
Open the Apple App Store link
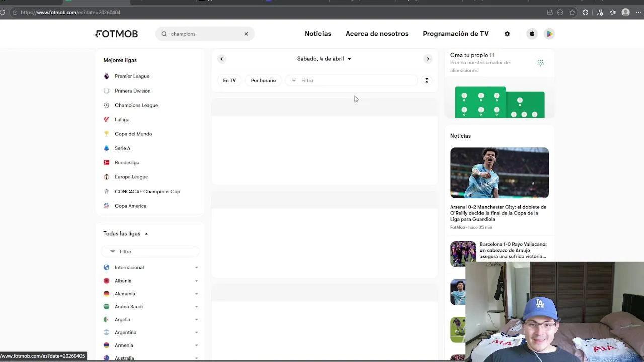(532, 34)
